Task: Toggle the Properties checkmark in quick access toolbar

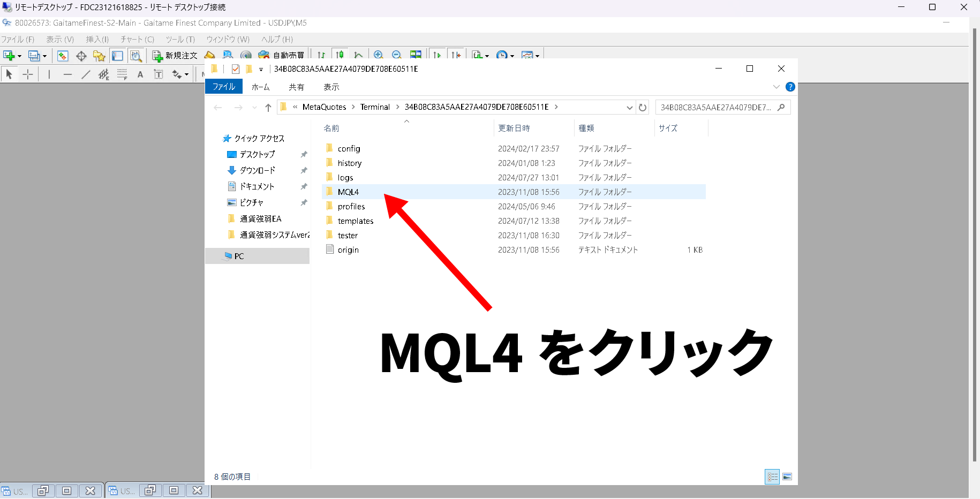Action: point(236,69)
